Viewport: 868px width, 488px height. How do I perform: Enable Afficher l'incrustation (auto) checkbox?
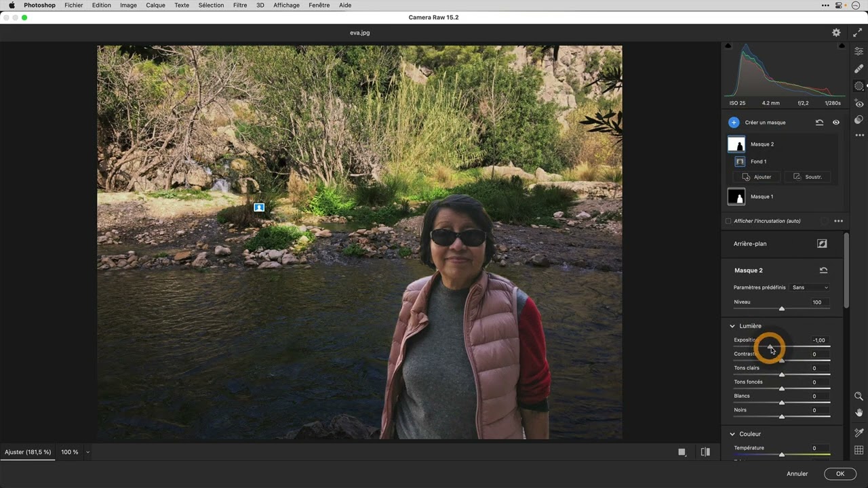tap(728, 221)
